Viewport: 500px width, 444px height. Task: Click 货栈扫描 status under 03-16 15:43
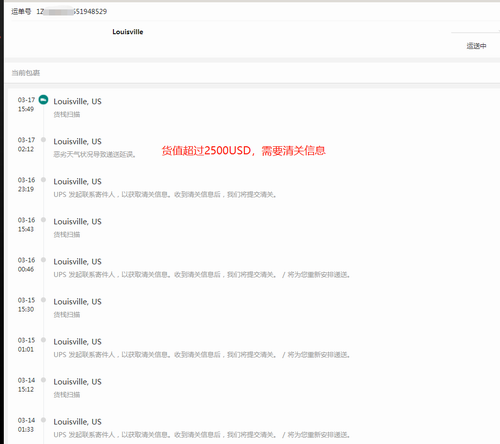(x=67, y=235)
